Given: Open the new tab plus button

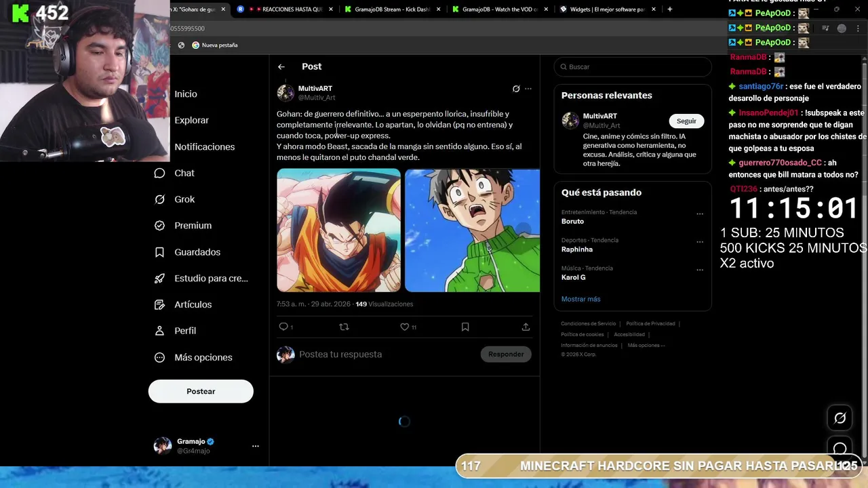Looking at the screenshot, I should pos(670,9).
